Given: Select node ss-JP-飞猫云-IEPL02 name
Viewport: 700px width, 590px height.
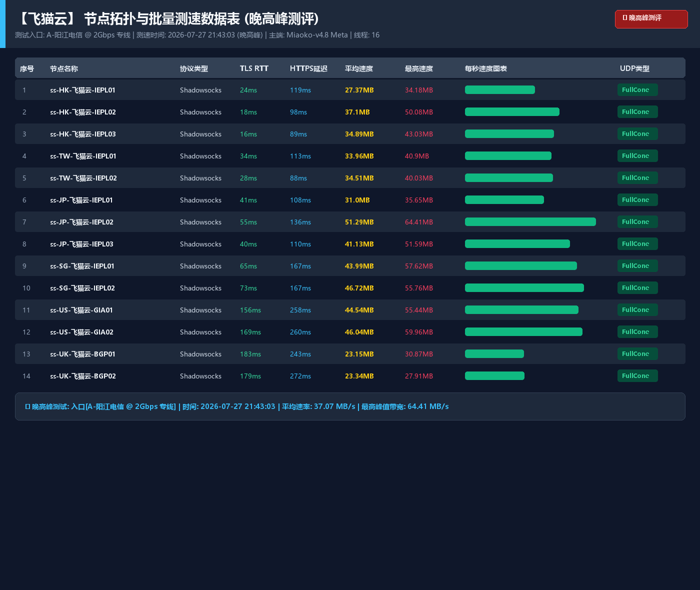Looking at the screenshot, I should [81, 222].
